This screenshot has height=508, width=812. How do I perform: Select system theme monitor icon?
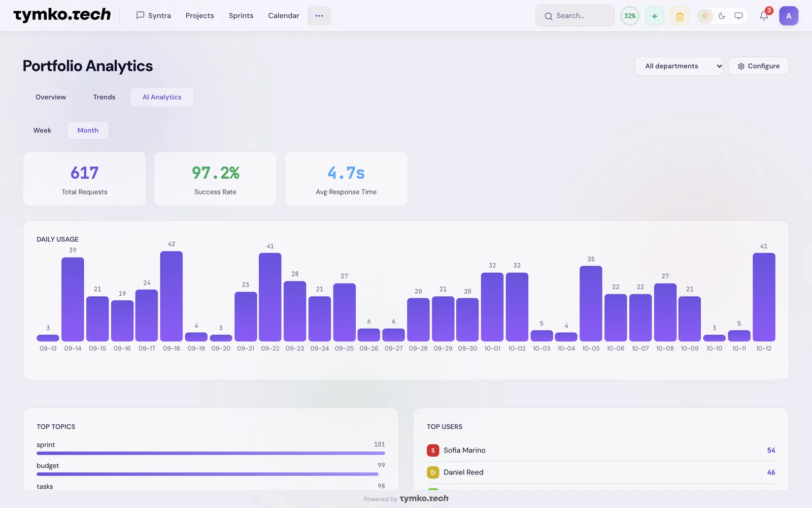click(x=738, y=16)
